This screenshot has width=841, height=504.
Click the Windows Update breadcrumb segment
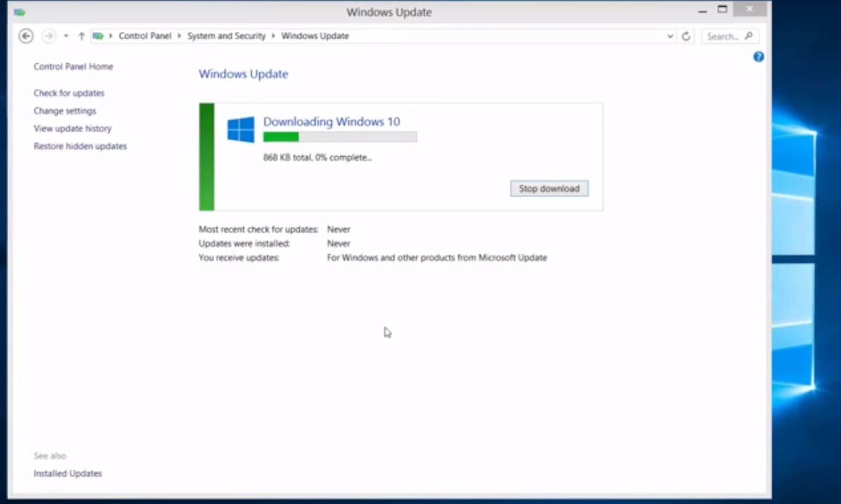click(315, 36)
